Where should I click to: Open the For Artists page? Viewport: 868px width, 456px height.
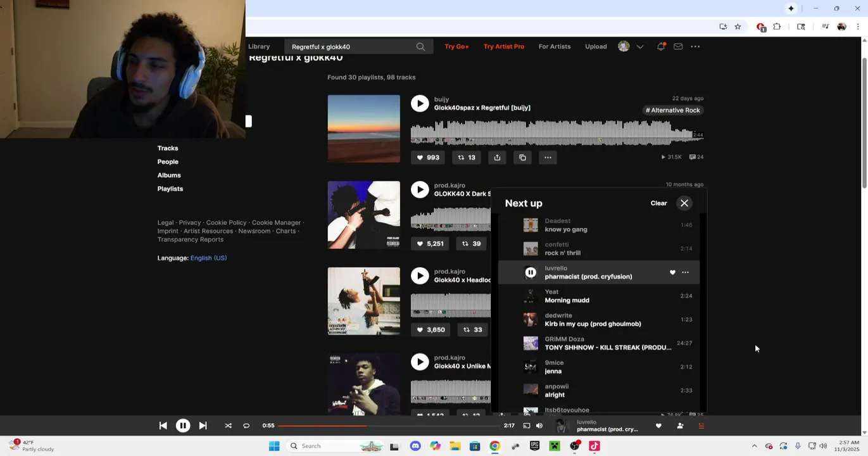[x=555, y=46]
